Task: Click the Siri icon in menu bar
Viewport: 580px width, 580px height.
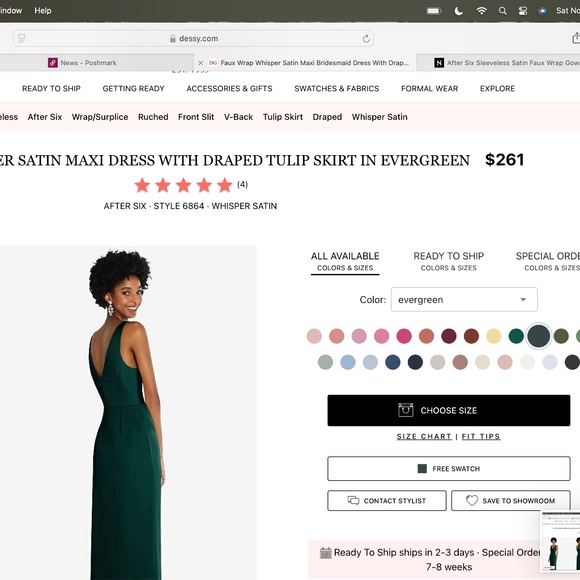Action: tap(542, 11)
